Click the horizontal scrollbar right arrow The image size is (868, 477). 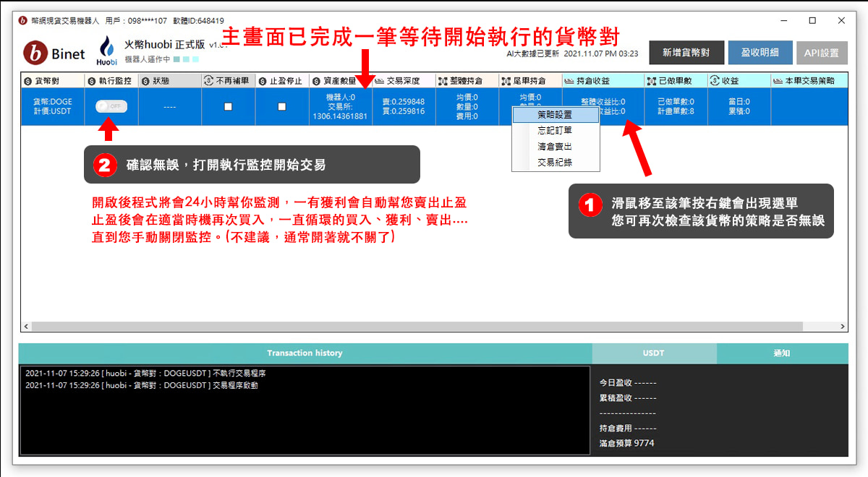[x=842, y=327]
